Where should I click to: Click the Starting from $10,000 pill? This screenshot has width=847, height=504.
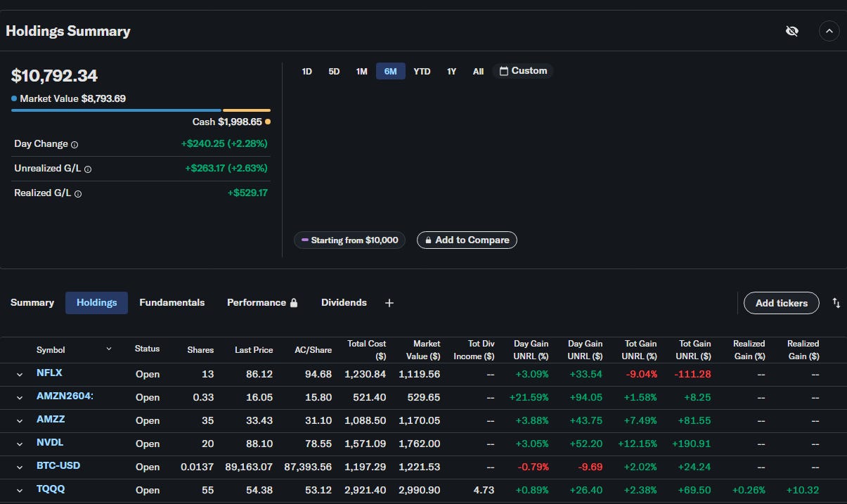pyautogui.click(x=349, y=240)
